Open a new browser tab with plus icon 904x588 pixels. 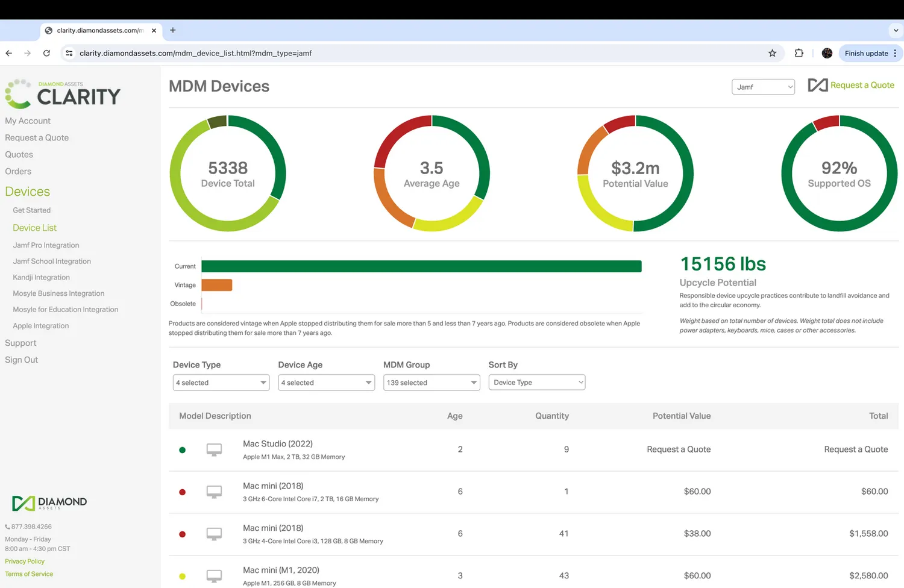(173, 30)
